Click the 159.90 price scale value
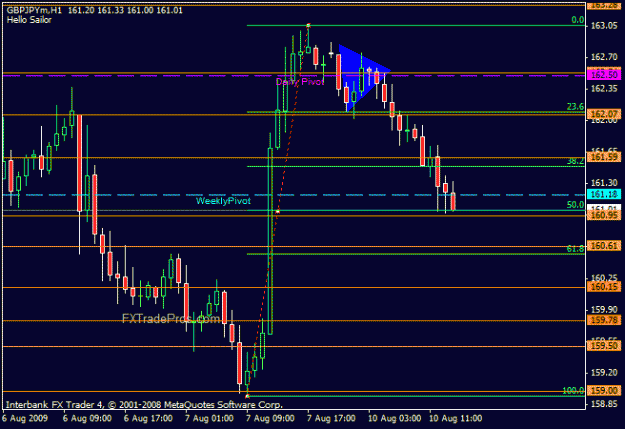 pos(604,309)
